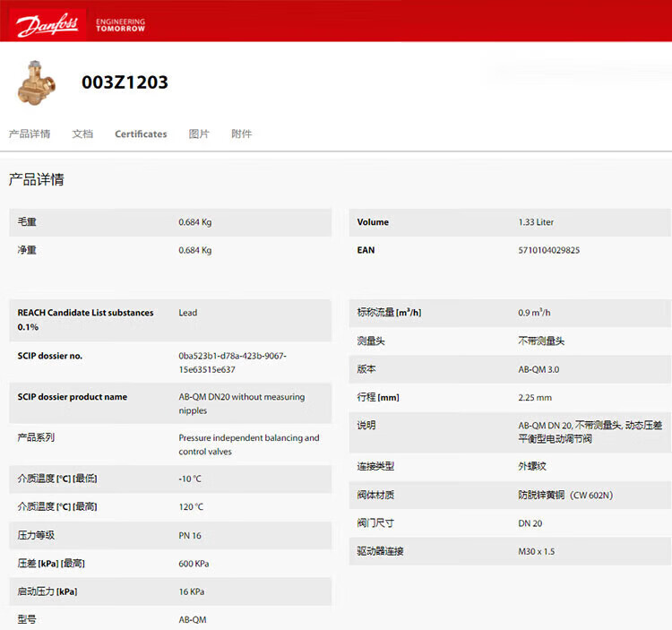Viewport: 672px width, 630px height.
Task: Select the 净重 value 0.684 Kg
Action: point(195,250)
